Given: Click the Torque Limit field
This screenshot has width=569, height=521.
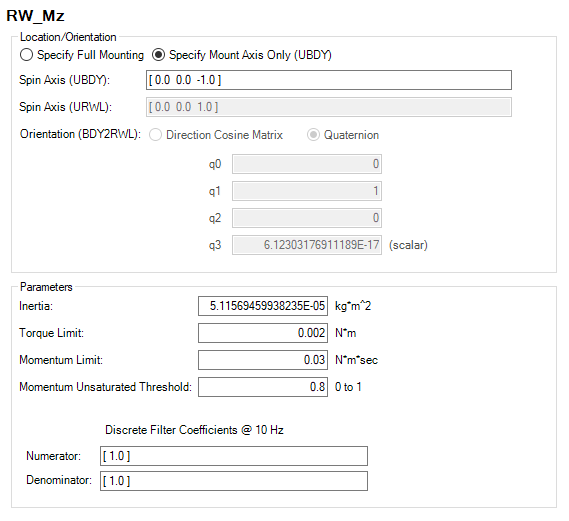Looking at the screenshot, I should click(x=263, y=333).
